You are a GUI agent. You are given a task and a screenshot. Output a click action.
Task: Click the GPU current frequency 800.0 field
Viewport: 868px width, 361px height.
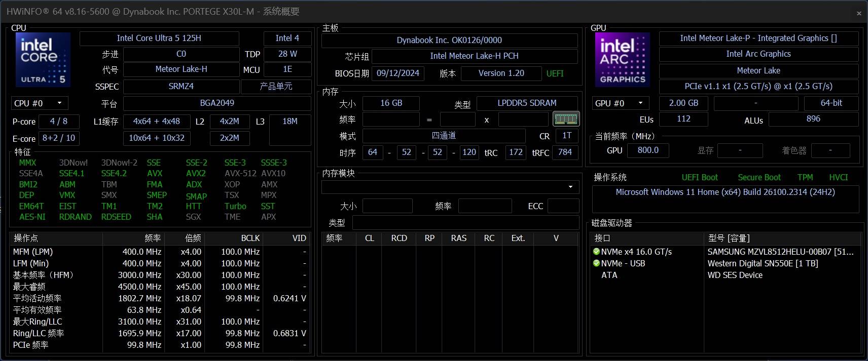point(648,150)
